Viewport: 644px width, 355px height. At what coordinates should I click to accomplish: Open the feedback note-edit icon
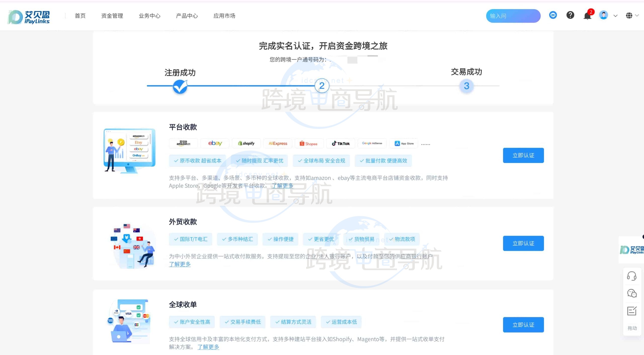click(x=632, y=311)
